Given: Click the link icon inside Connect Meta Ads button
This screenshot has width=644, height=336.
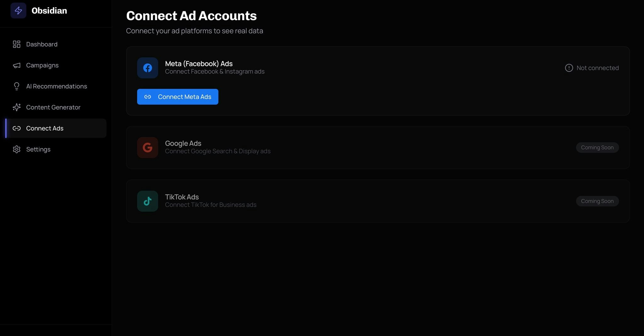Looking at the screenshot, I should click(x=147, y=97).
